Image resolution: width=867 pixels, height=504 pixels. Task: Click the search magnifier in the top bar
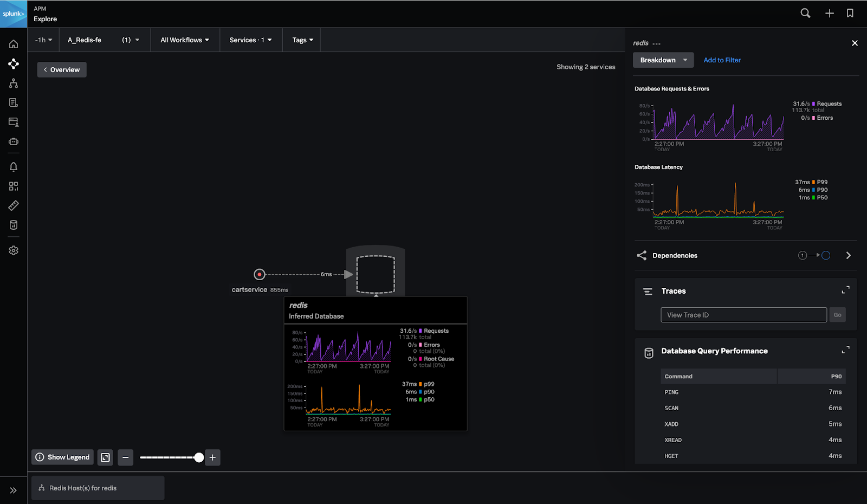805,12
